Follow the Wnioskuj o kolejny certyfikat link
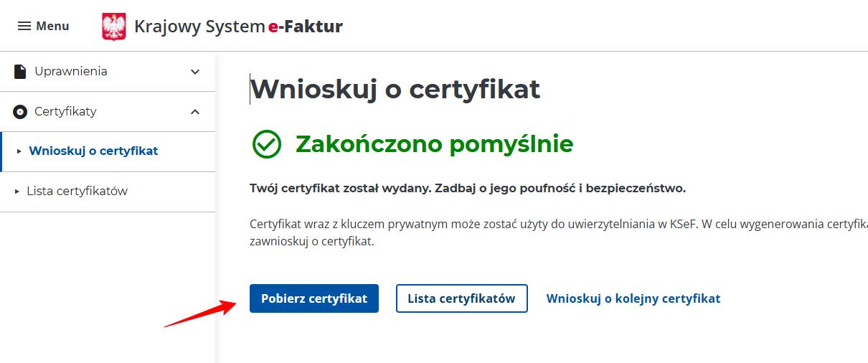The image size is (868, 363). [633, 298]
